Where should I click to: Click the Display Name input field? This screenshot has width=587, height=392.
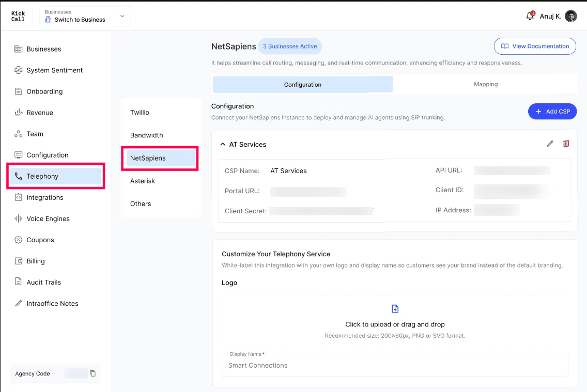click(x=395, y=365)
